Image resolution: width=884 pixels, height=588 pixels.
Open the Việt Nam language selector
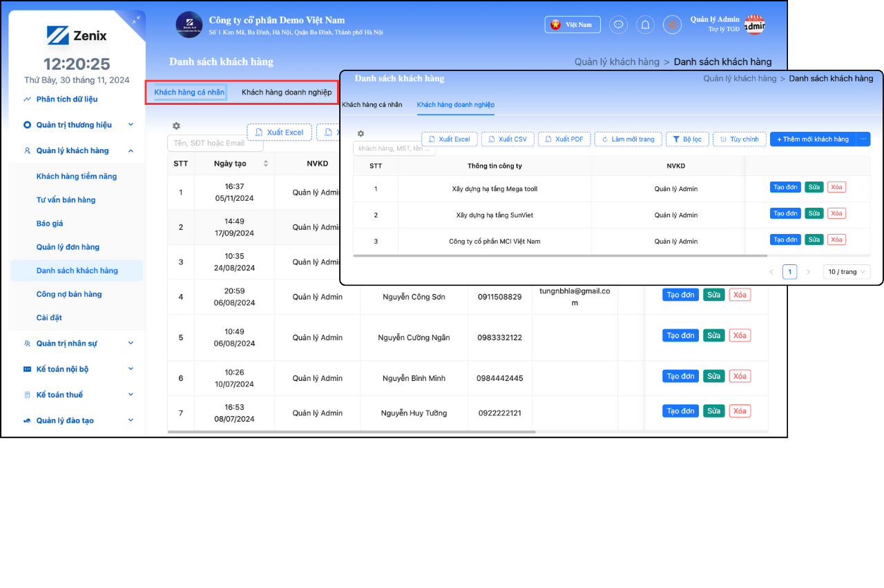click(x=573, y=25)
